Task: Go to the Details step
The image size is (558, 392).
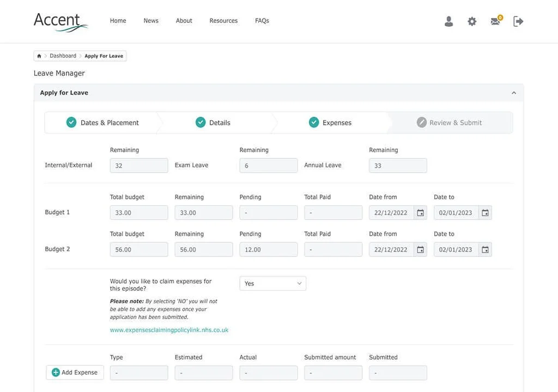Action: (213, 122)
